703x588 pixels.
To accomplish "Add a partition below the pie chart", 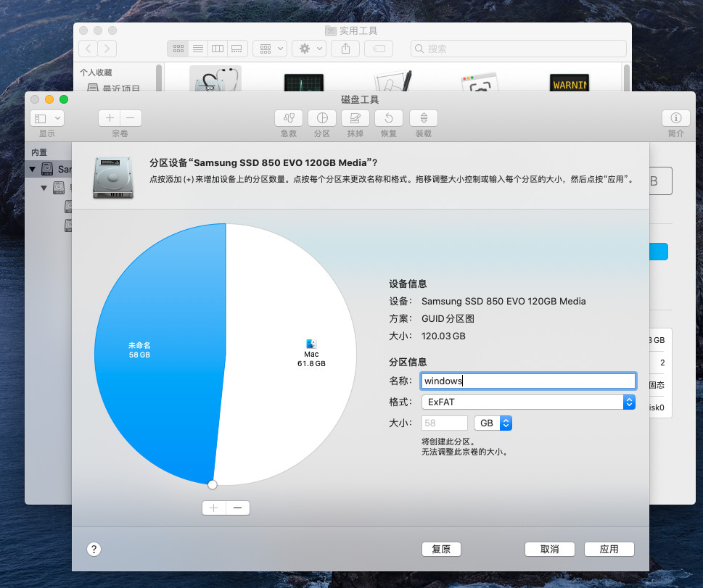I will click(214, 508).
